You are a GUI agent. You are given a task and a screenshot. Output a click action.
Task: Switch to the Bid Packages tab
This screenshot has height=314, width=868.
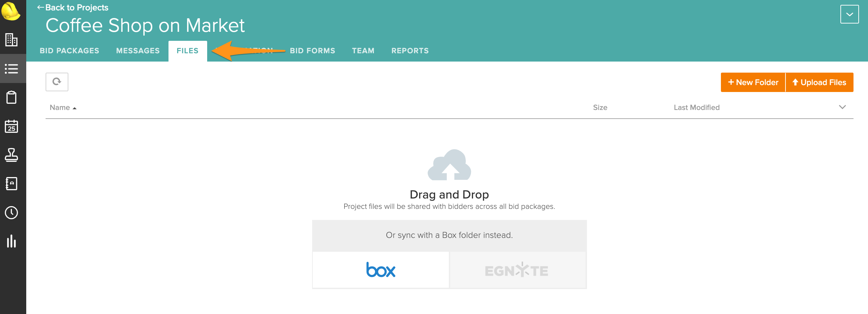[x=69, y=51]
